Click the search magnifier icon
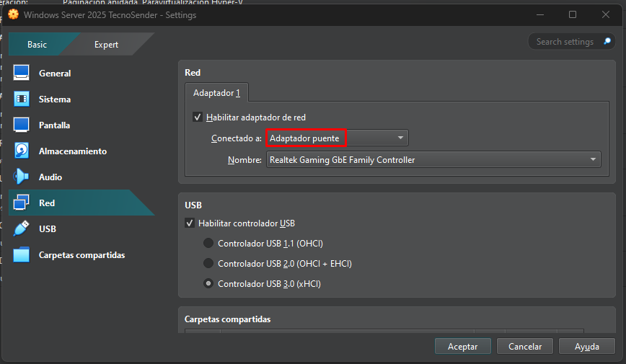626x364 pixels. click(607, 41)
